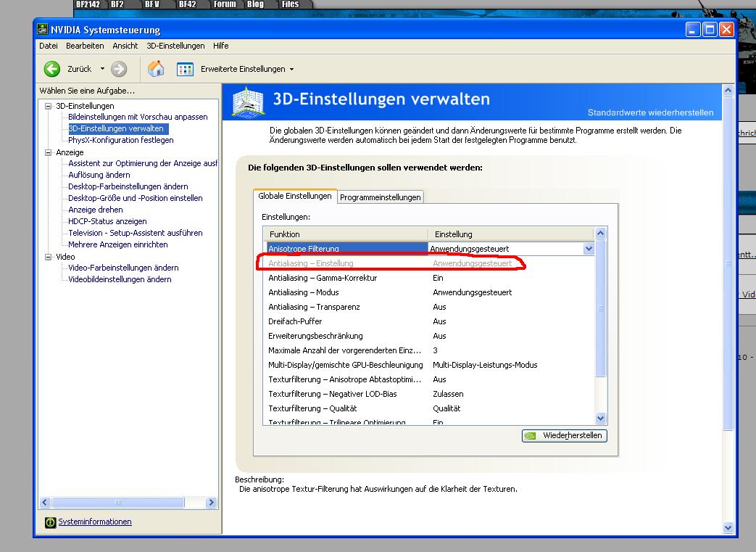Open Blog tab in background browser

256,4
